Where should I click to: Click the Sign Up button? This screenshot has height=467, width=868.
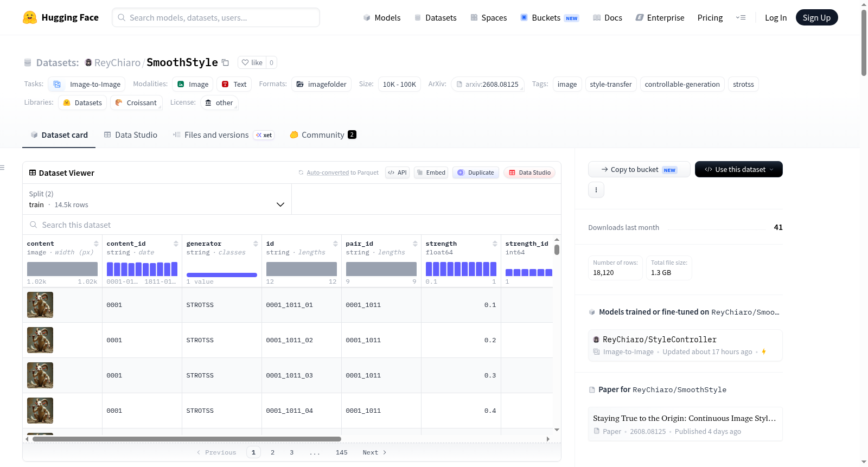tap(816, 17)
